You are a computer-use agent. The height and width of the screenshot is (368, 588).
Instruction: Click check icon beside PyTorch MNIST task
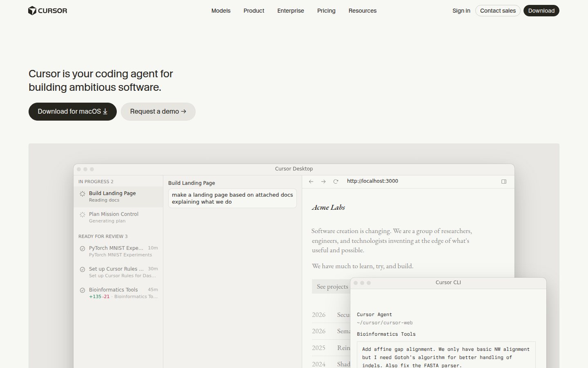[x=82, y=249]
